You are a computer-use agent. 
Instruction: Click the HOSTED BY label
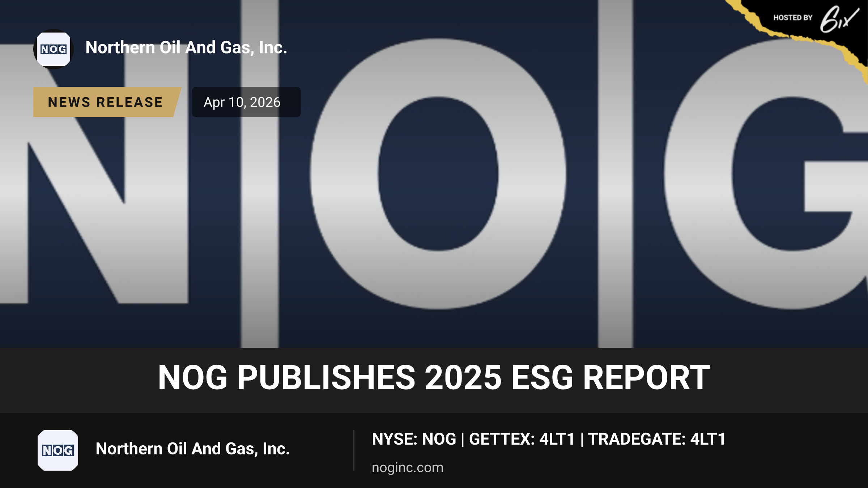pyautogui.click(x=793, y=18)
